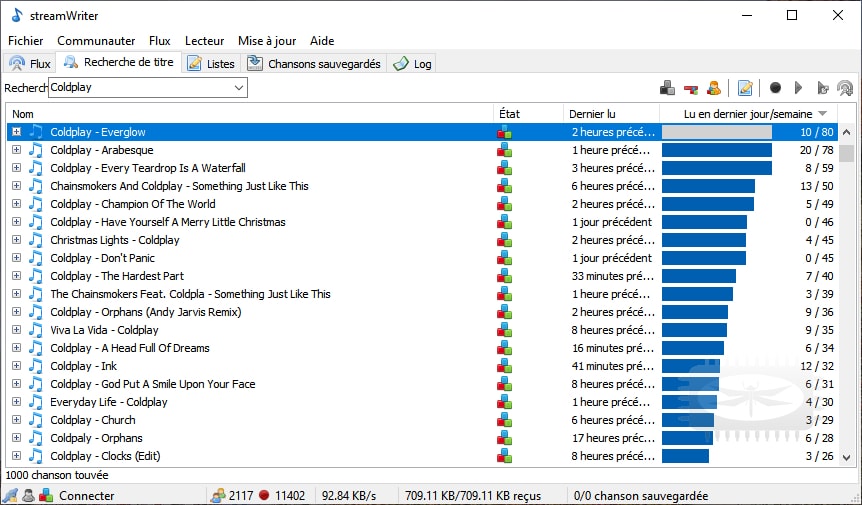Toggle the notepad-and-pencil edit icon in toolbar

745,88
